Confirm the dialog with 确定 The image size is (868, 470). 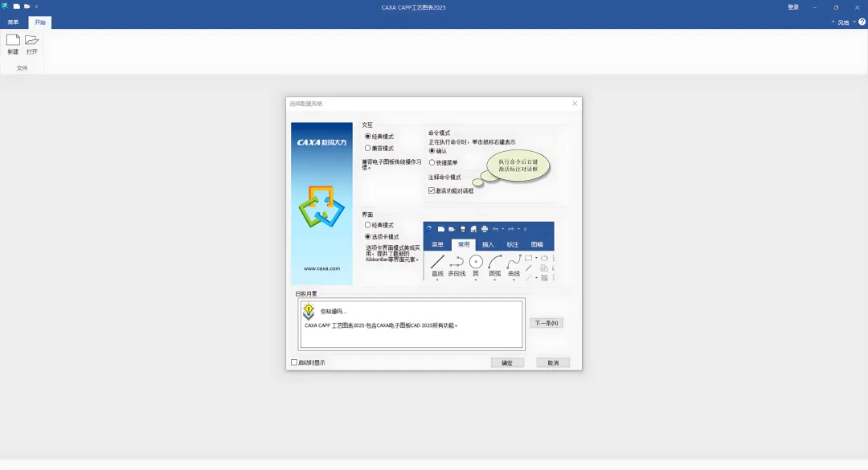coord(507,363)
